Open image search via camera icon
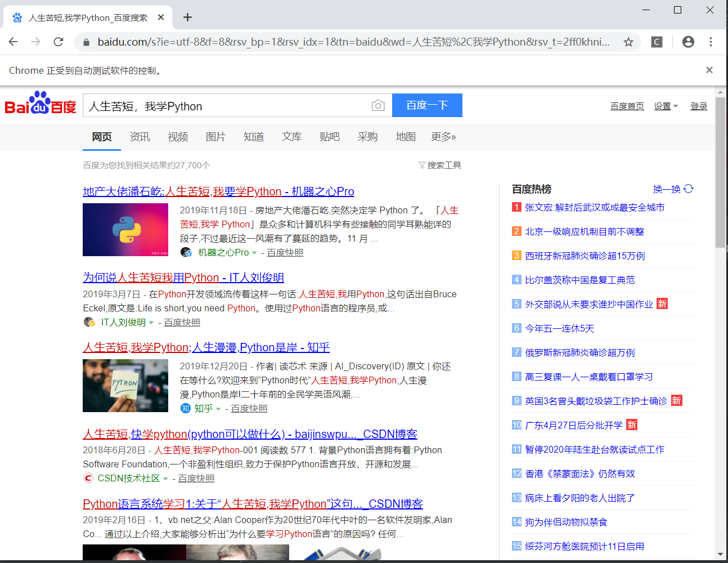 378,105
